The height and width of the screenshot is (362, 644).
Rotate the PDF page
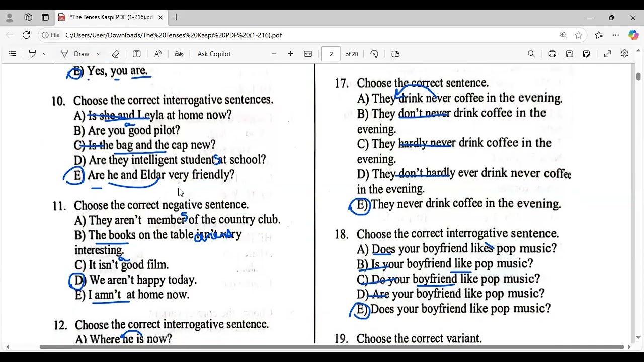[x=374, y=54]
